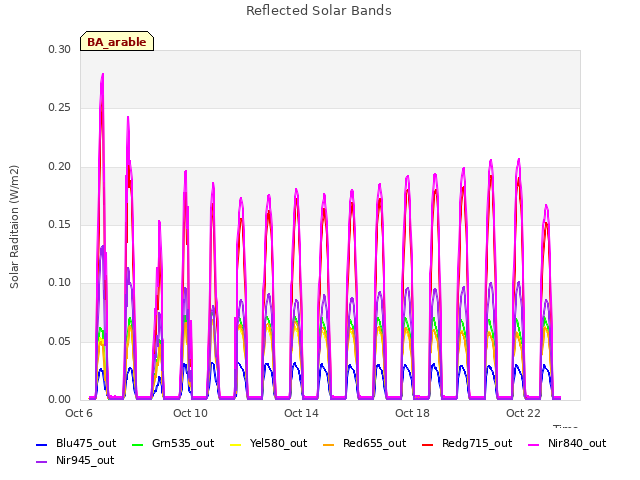
Task: Click the 0.15 y-axis label
Action: (x=59, y=224)
